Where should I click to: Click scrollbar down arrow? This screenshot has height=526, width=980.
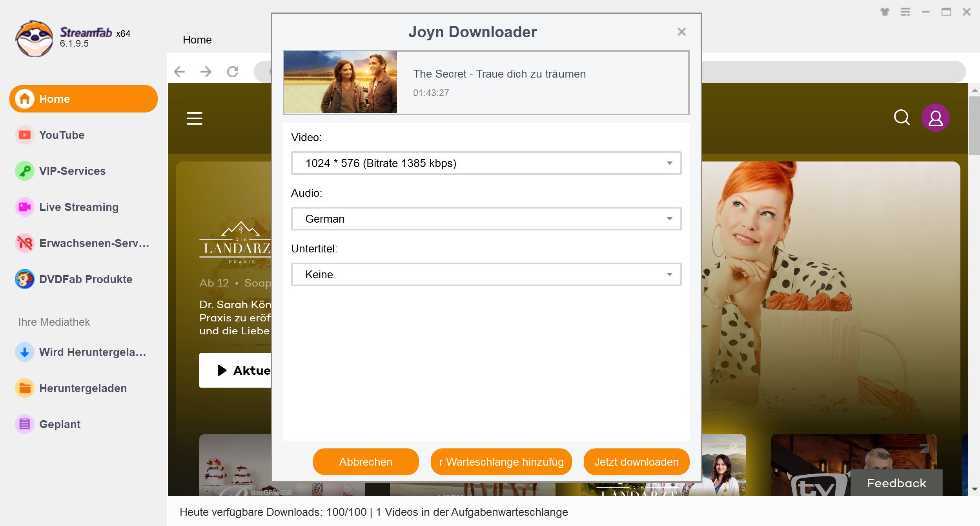pyautogui.click(x=974, y=490)
